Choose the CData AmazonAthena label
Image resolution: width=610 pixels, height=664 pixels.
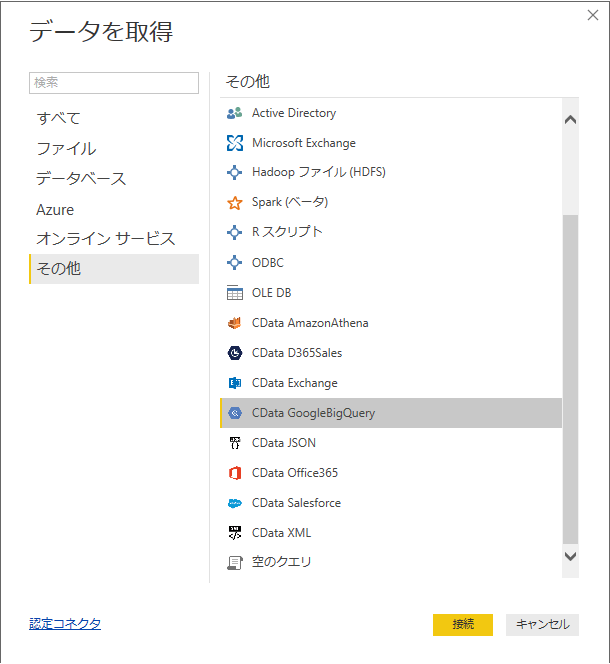point(310,323)
